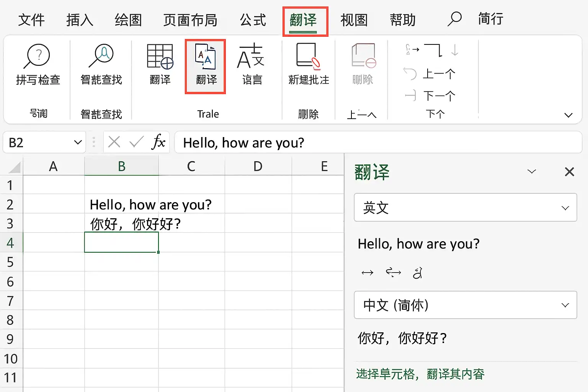
Task: Switch to the 视图 ribbon tab
Action: coord(353,20)
